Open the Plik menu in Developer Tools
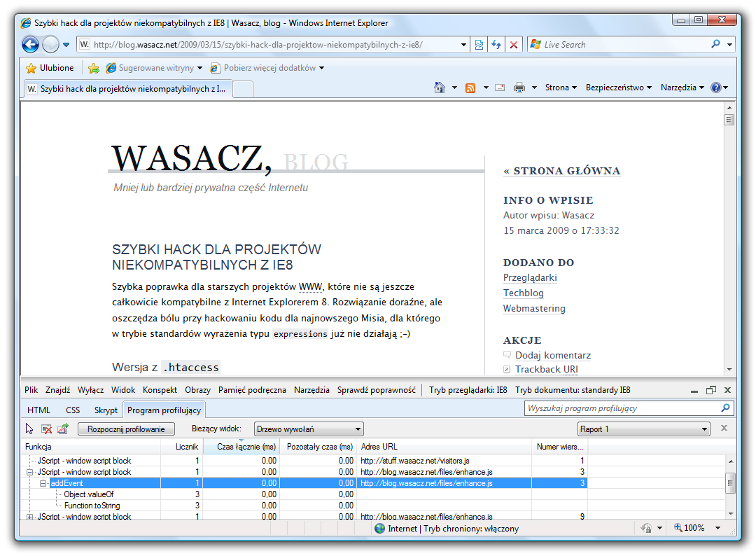This screenshot has width=756, height=556. coord(31,390)
